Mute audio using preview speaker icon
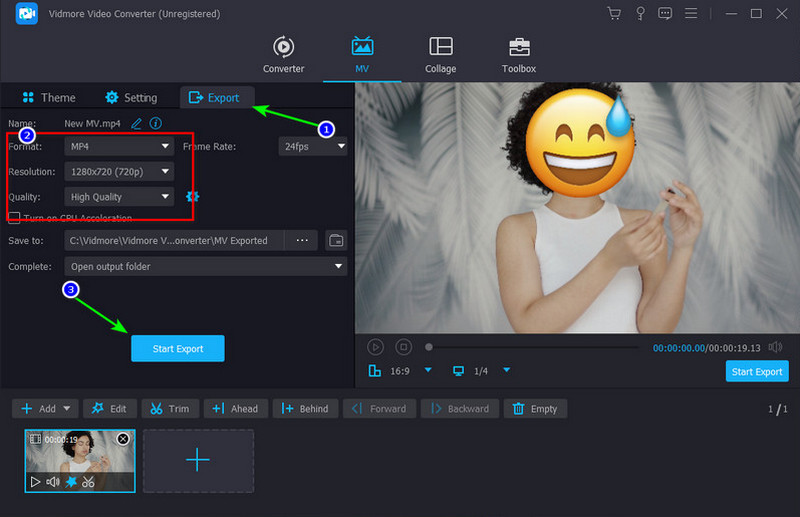The image size is (800, 517). (776, 347)
